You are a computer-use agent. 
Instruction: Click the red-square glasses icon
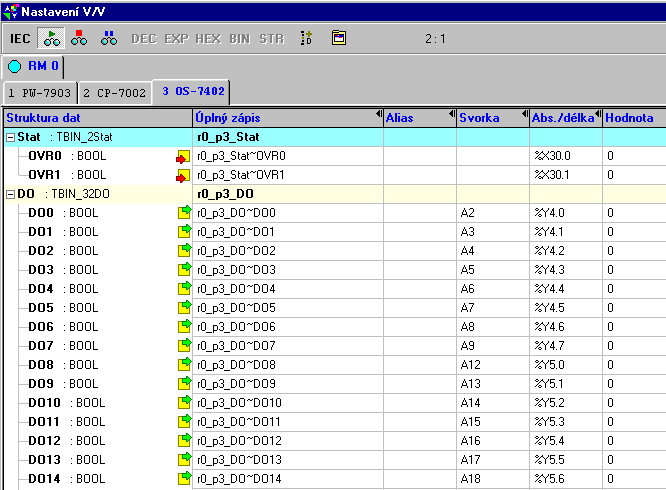(79, 38)
